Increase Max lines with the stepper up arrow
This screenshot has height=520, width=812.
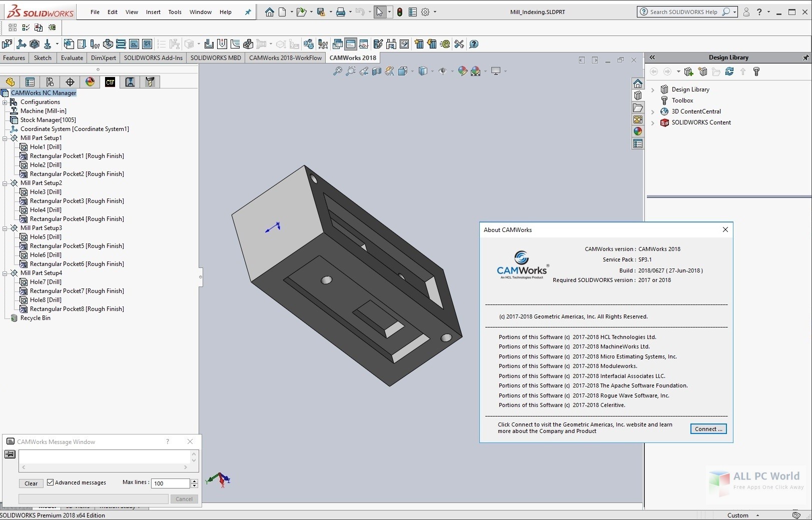pos(195,481)
